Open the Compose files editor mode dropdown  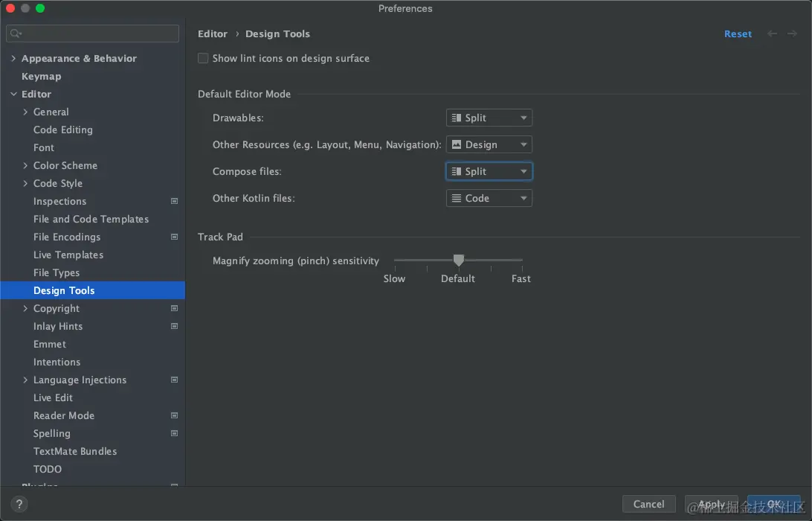click(489, 172)
